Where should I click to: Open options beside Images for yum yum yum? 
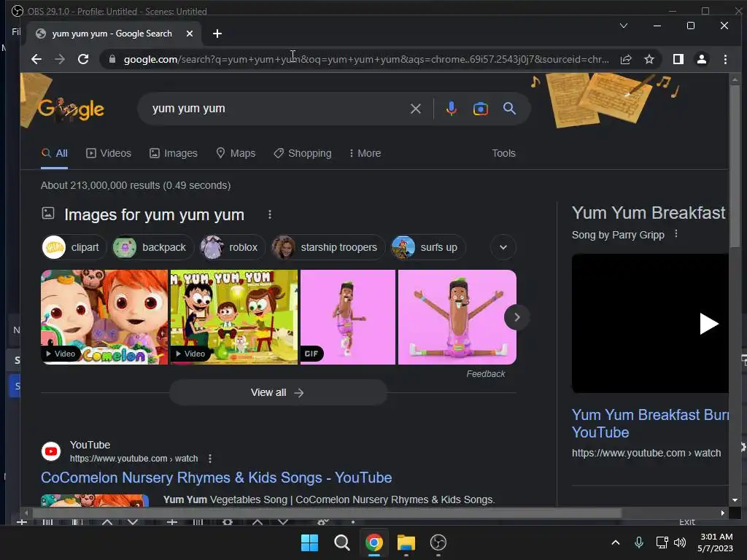point(270,215)
